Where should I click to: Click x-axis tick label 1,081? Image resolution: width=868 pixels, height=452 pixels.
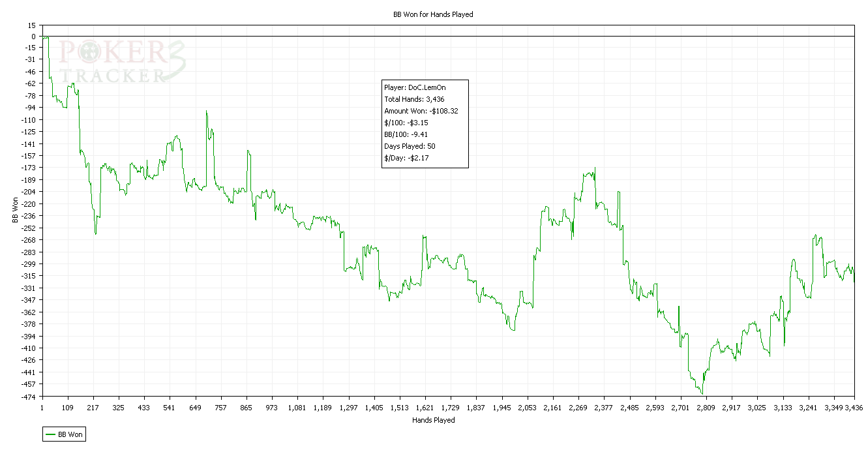click(x=297, y=408)
